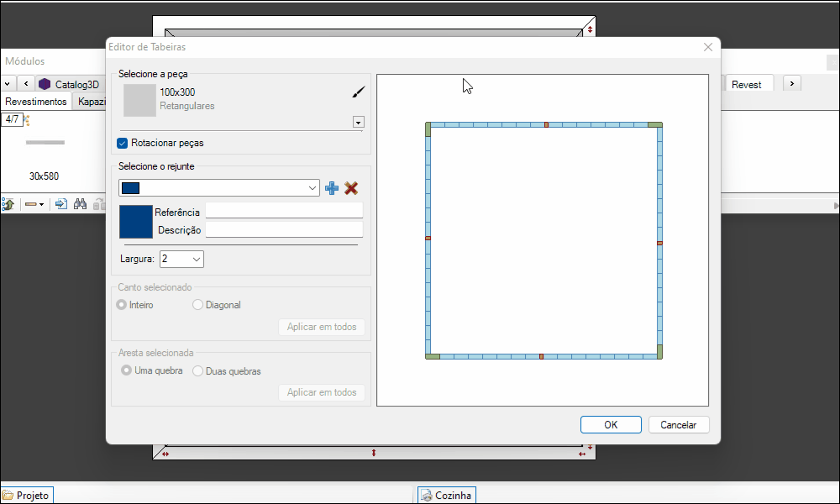Click the forward chevron right of Revest tab
This screenshot has height=504, width=840.
pos(792,83)
